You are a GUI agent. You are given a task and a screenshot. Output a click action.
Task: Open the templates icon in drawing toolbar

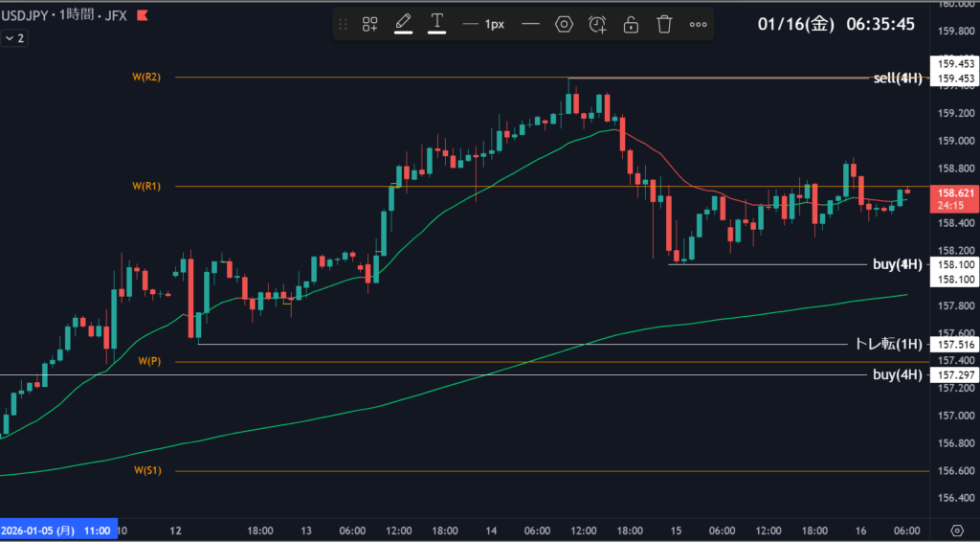coord(369,24)
